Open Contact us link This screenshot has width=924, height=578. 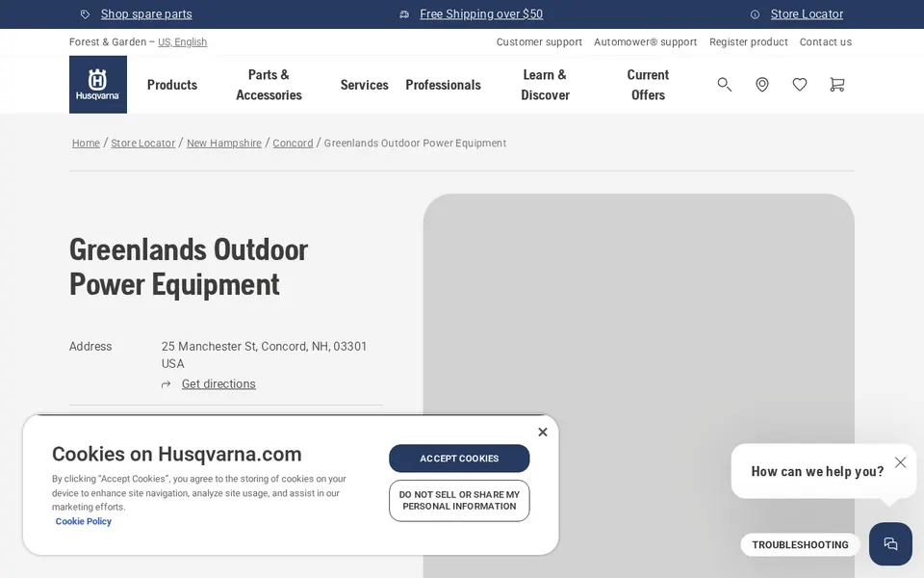point(826,41)
